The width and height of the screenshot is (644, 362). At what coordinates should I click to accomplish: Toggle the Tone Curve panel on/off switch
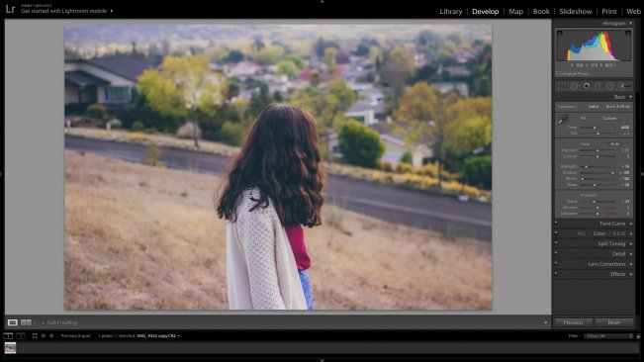tap(556, 224)
